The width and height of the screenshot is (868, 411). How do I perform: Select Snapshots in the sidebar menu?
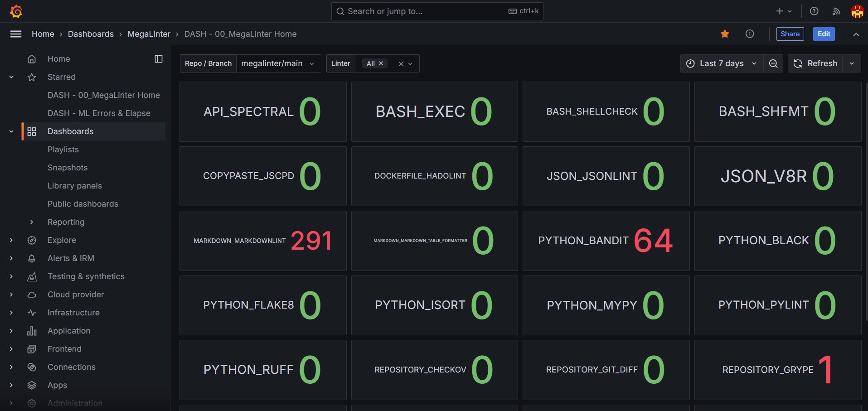68,168
